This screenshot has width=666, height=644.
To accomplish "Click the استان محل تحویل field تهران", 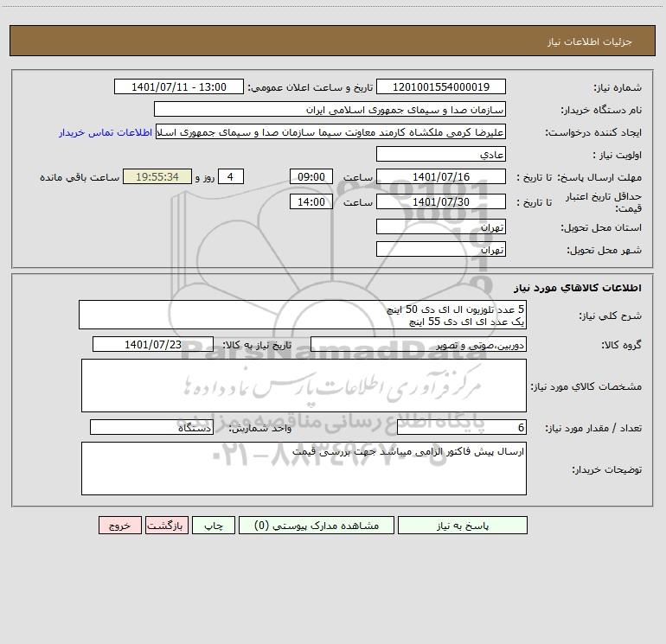I will (441, 227).
